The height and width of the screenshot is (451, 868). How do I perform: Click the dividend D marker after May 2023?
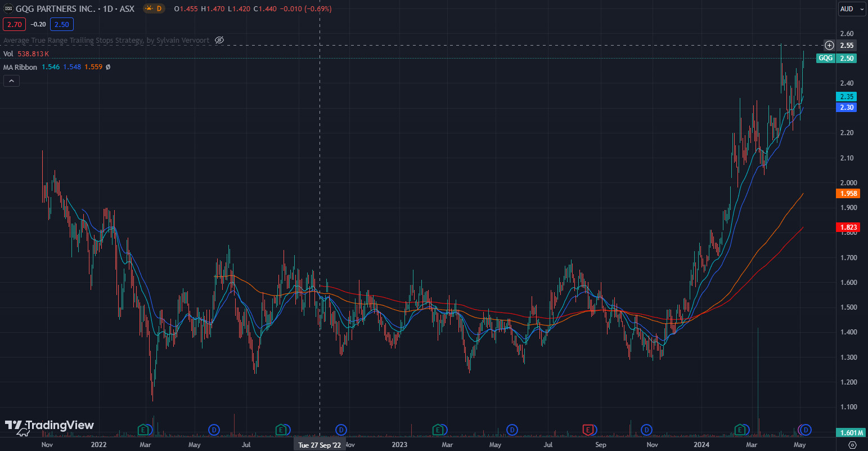pyautogui.click(x=511, y=430)
